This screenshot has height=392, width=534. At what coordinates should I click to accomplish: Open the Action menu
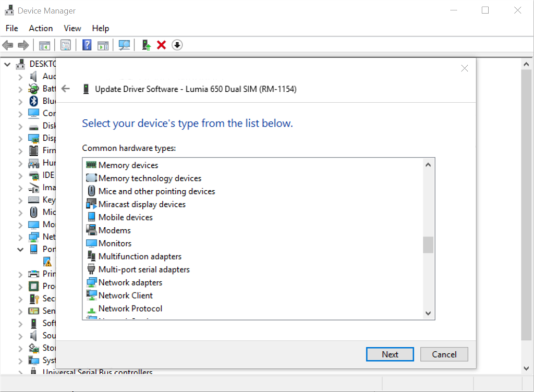click(x=41, y=28)
